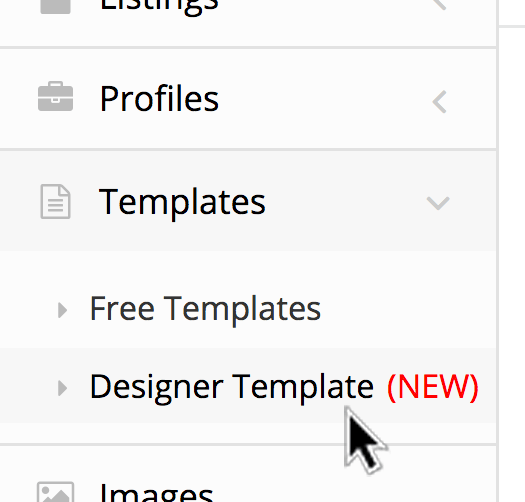Click the arrow bullet beside Designer Template
This screenshot has width=525, height=502.
(62, 388)
